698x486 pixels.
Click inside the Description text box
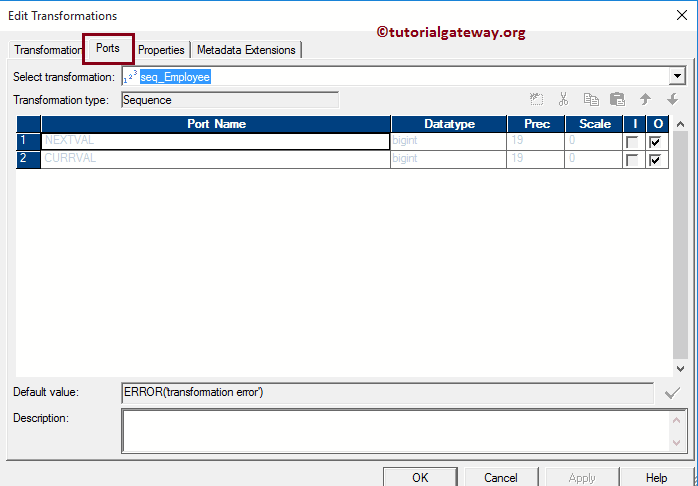click(395, 431)
